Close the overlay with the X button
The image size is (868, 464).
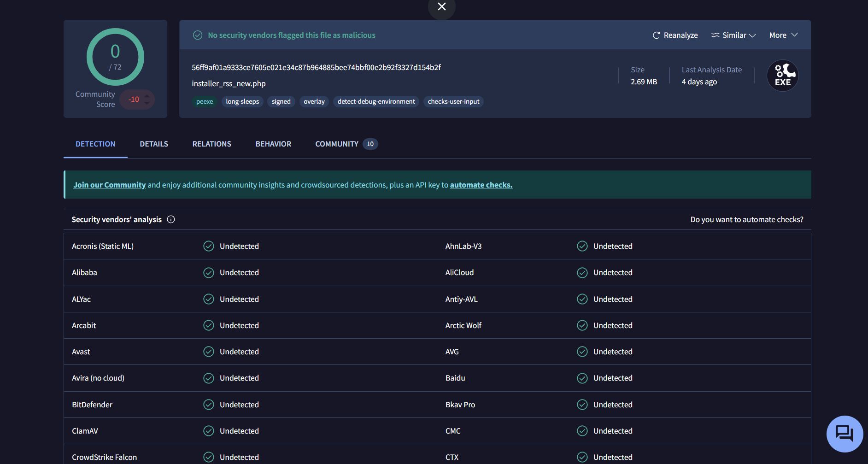coord(441,6)
